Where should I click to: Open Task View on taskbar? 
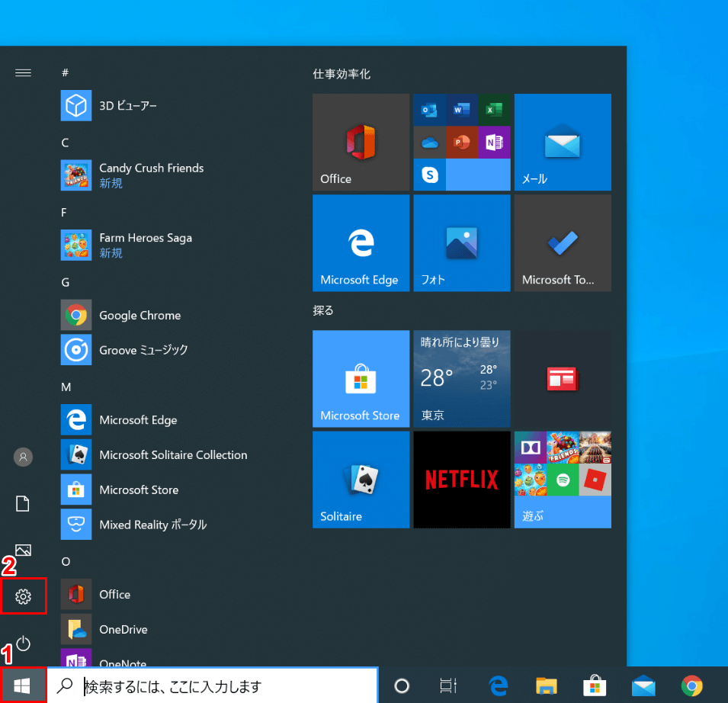point(448,685)
